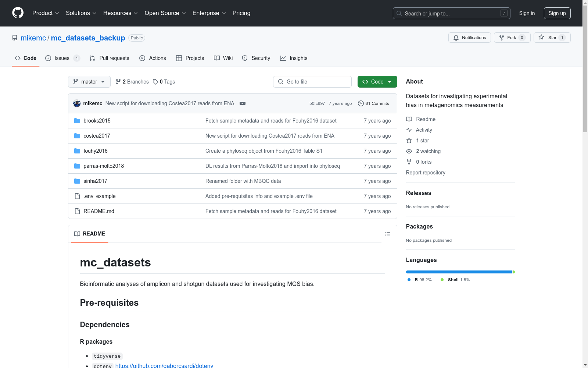Open the mikemc owner profile link
The width and height of the screenshot is (588, 368).
click(x=33, y=38)
